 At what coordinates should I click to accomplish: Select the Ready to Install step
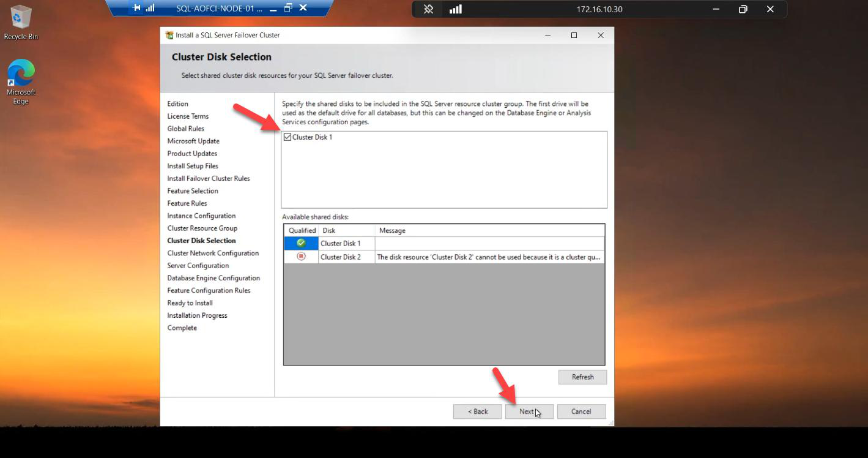coord(190,303)
